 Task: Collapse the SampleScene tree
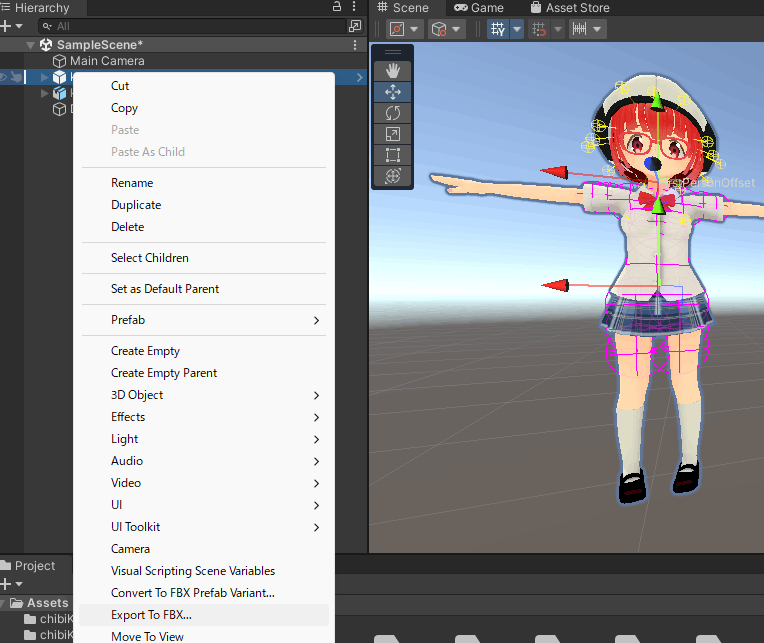coord(30,45)
